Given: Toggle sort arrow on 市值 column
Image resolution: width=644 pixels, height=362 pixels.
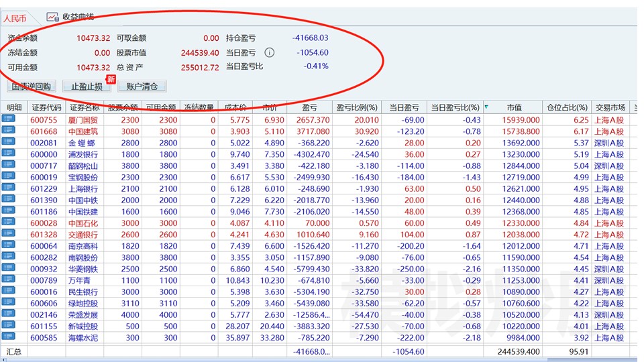Looking at the screenshot, I should click(x=487, y=107).
